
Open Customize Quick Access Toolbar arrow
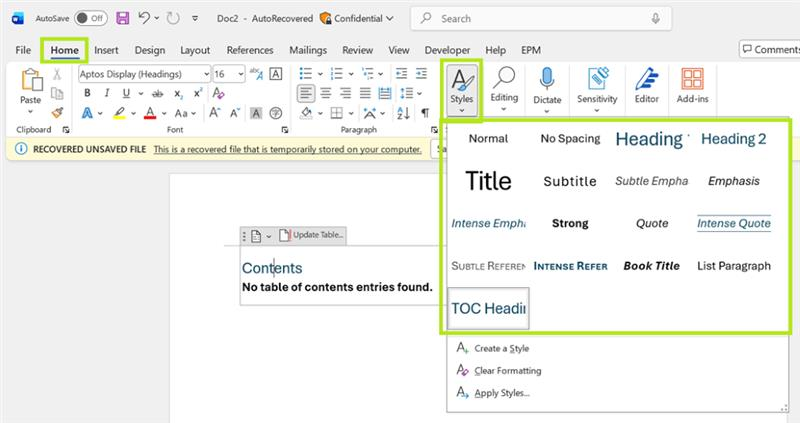[x=195, y=18]
